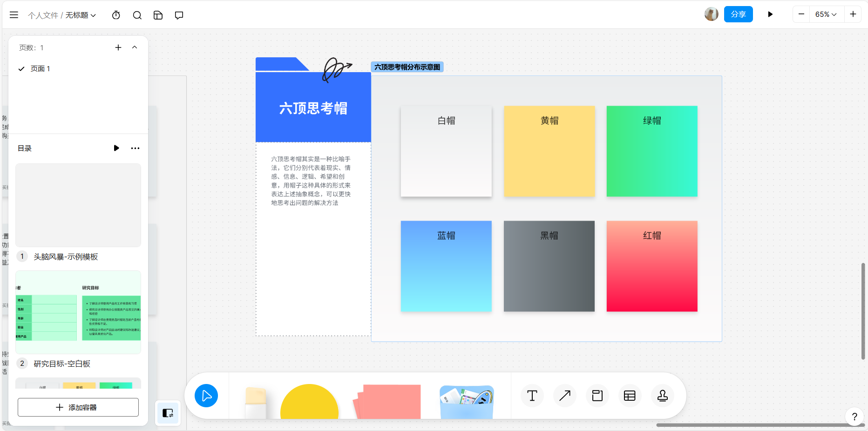This screenshot has height=431, width=868.
Task: Open the 无标题 file name dropdown
Action: tap(80, 15)
